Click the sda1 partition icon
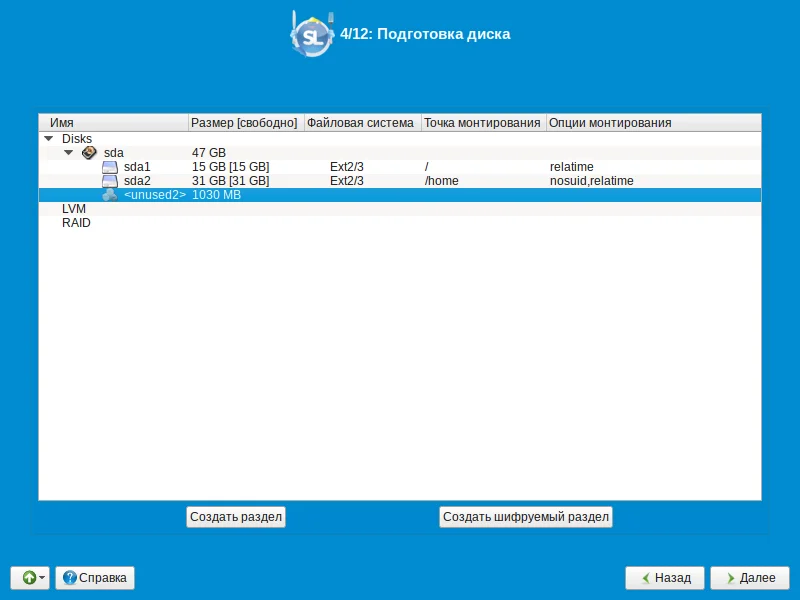800x600 pixels. [x=110, y=167]
